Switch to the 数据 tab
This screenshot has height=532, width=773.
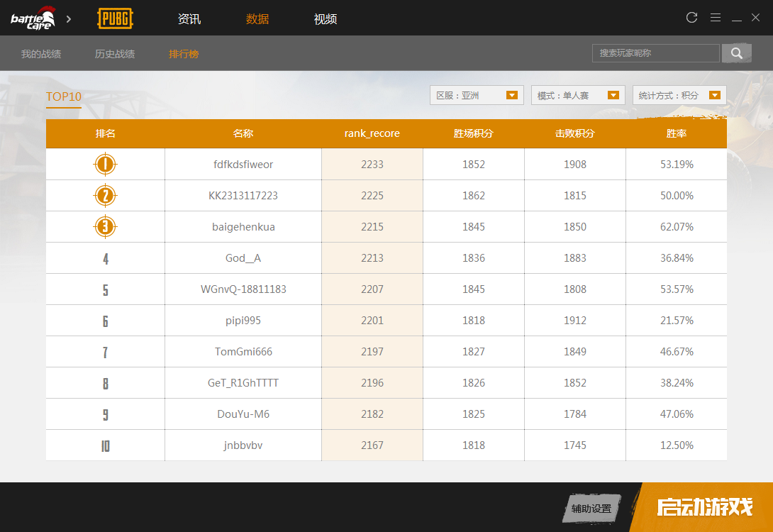[257, 18]
